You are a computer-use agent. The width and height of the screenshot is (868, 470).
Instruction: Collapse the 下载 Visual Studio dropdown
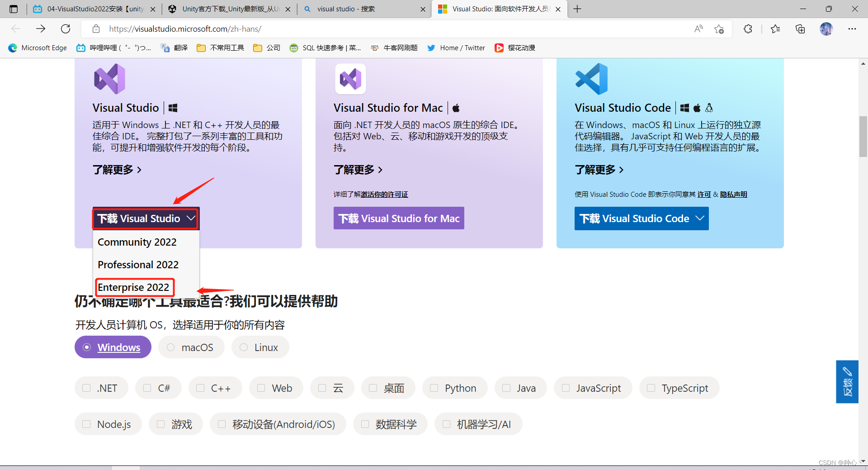click(x=146, y=218)
